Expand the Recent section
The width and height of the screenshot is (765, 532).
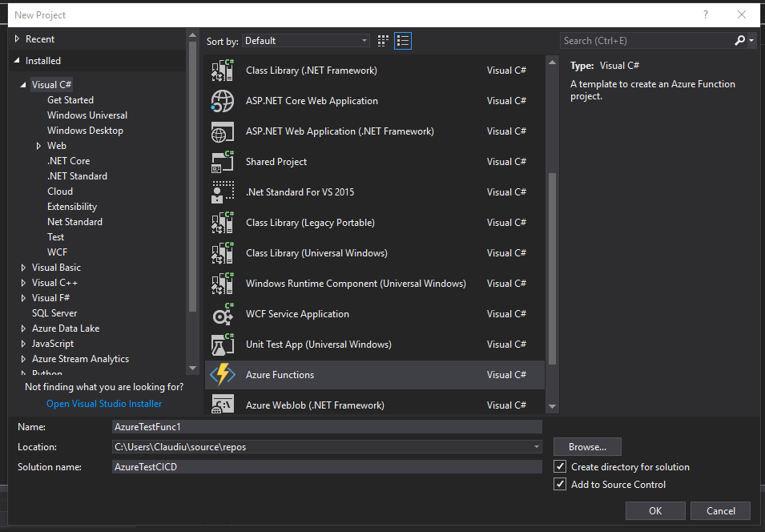point(17,38)
